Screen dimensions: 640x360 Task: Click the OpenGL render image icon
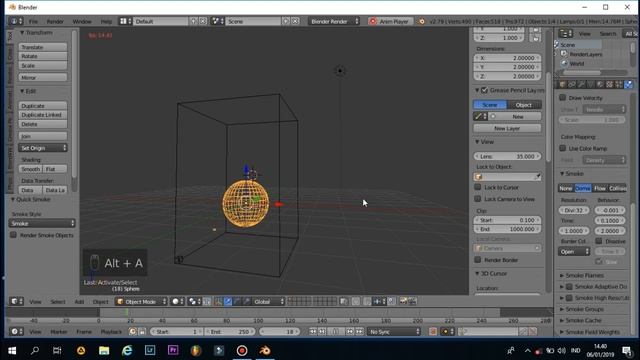403,301
